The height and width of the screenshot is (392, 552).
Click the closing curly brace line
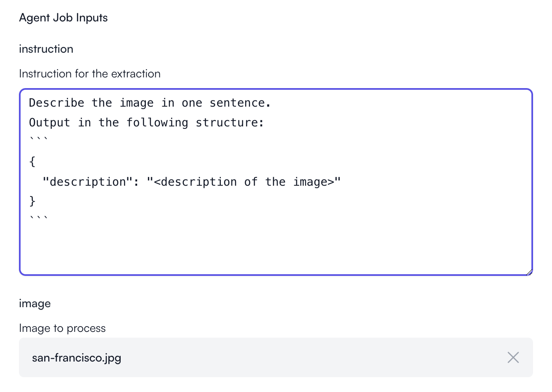point(32,201)
